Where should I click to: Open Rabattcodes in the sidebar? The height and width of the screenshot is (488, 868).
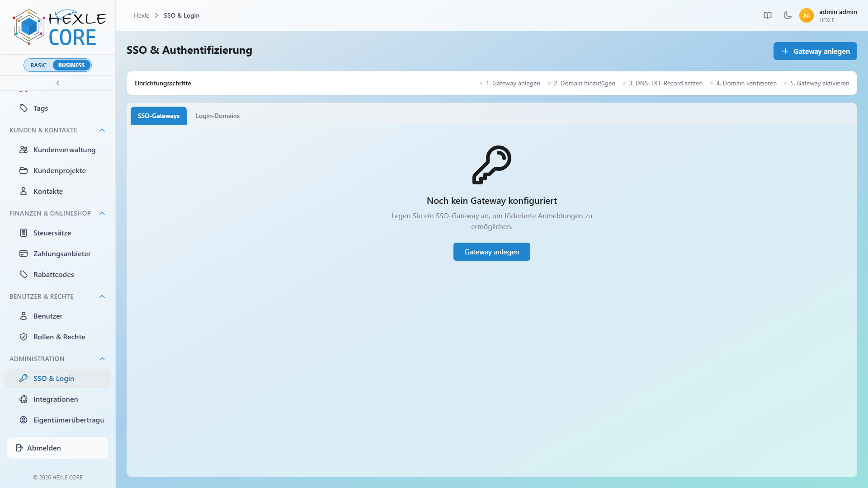(x=57, y=274)
